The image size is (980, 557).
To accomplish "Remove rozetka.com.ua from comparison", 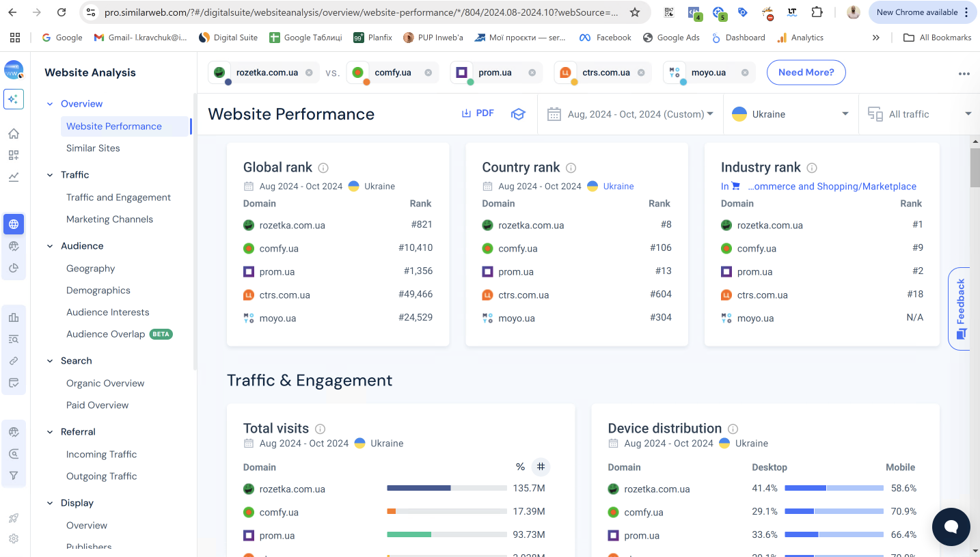I will click(x=309, y=72).
